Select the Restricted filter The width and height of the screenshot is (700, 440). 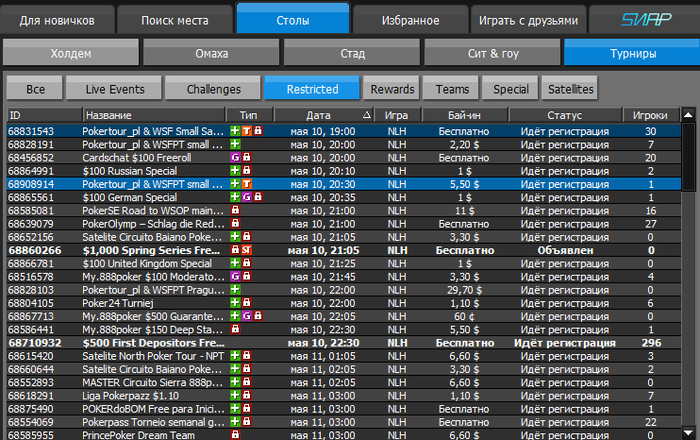coord(312,88)
